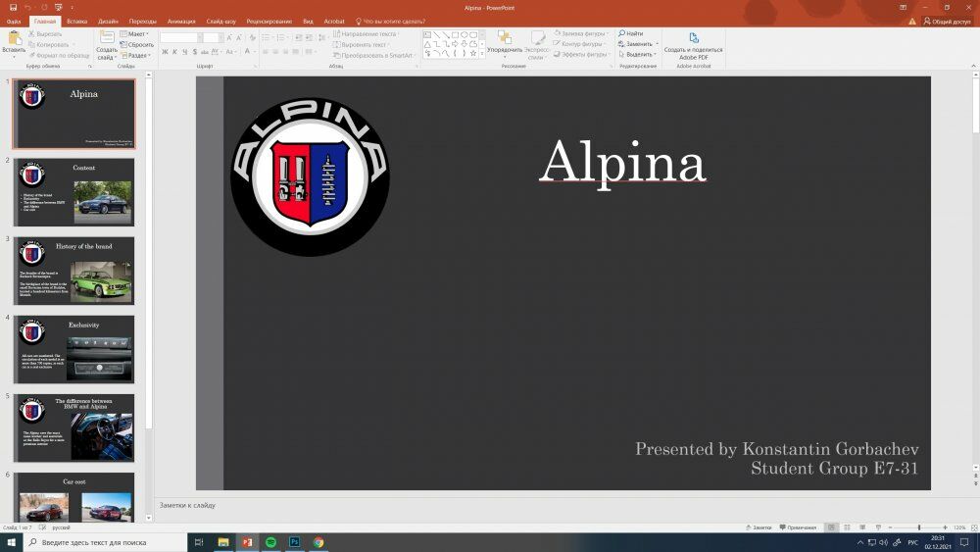Open Макет layout dropdown
Screen dimensions: 980x552
point(135,33)
